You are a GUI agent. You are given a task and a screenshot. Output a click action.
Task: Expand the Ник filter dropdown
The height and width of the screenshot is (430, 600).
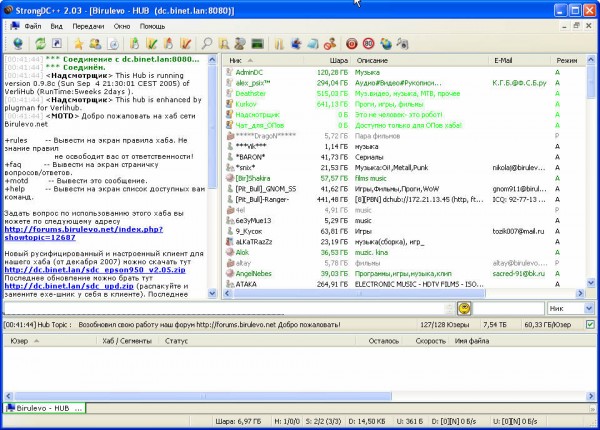click(589, 309)
